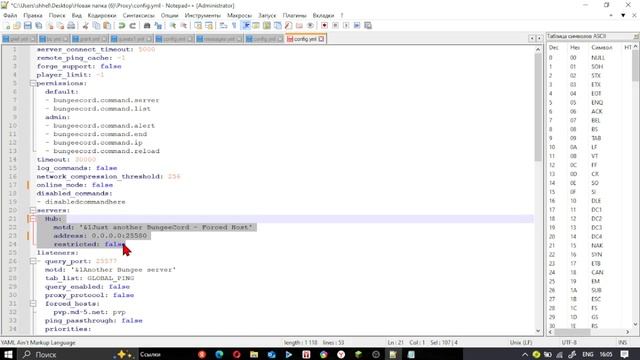
Task: Click the UTF-8 encoding status field
Action: point(569,342)
